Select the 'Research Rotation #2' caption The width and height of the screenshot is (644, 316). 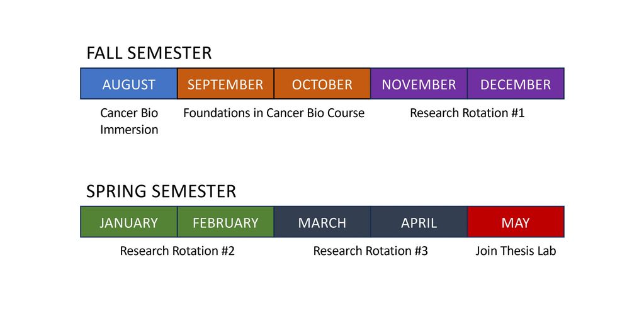(x=178, y=251)
